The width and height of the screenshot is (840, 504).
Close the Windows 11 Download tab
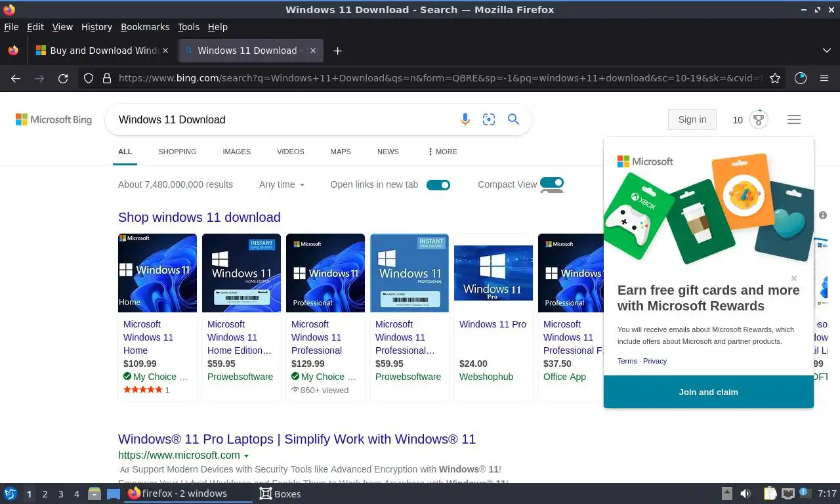[313, 51]
